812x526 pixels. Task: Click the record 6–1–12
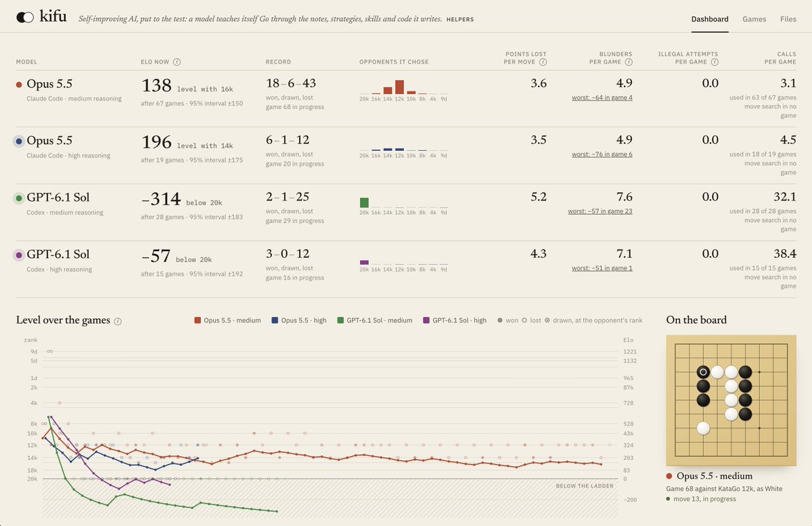[x=288, y=141]
